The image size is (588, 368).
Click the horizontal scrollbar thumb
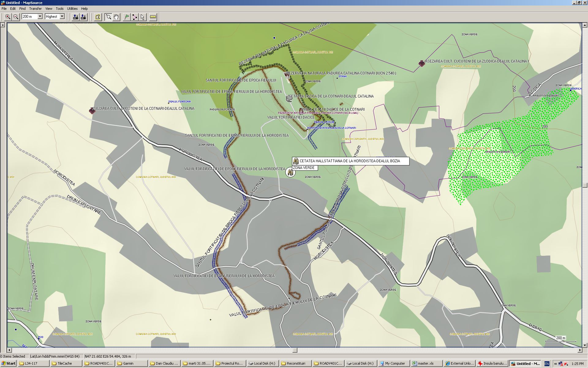coord(295,350)
